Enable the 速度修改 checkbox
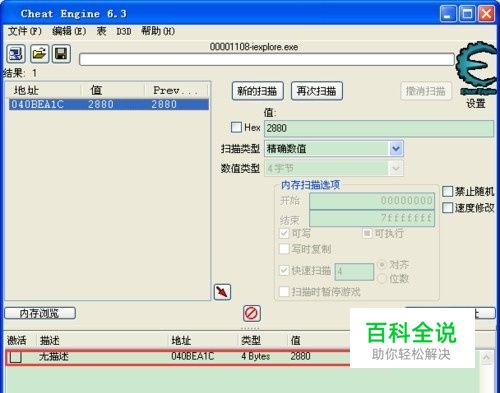 [447, 208]
